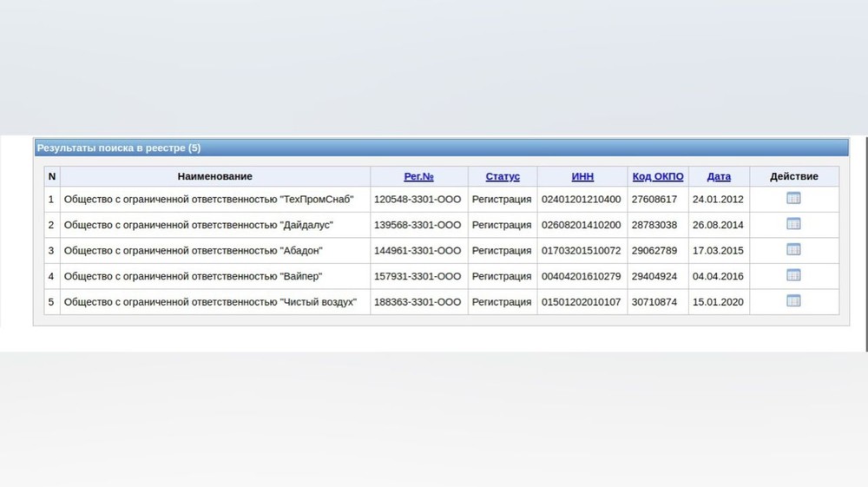Open details icon for "Чистый воздух" row

[x=792, y=301]
